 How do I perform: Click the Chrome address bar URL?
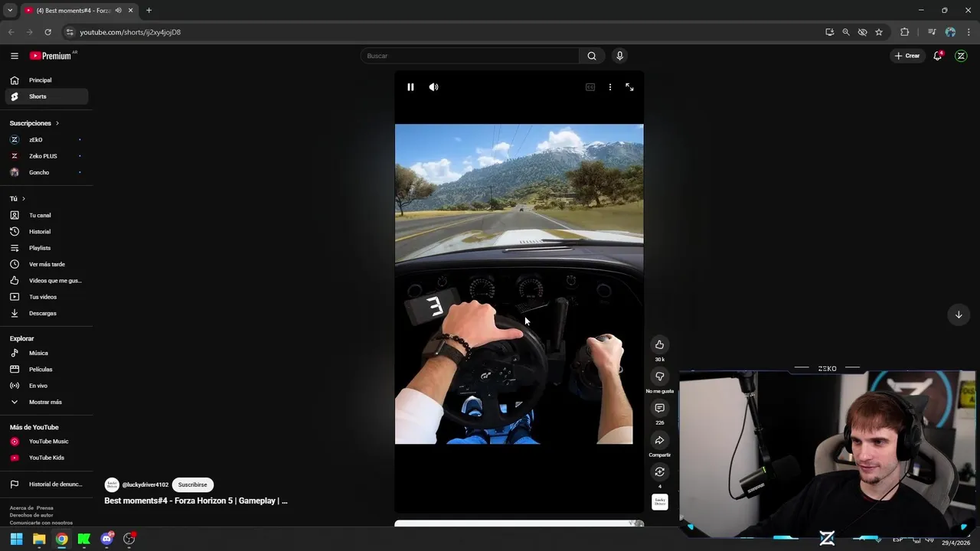tap(130, 32)
